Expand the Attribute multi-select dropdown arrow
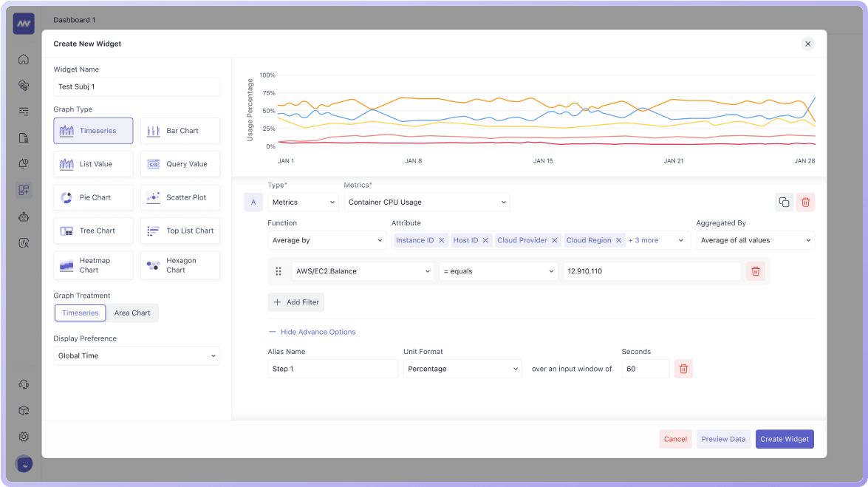Screen dimensions: 868x487 (x=681, y=240)
